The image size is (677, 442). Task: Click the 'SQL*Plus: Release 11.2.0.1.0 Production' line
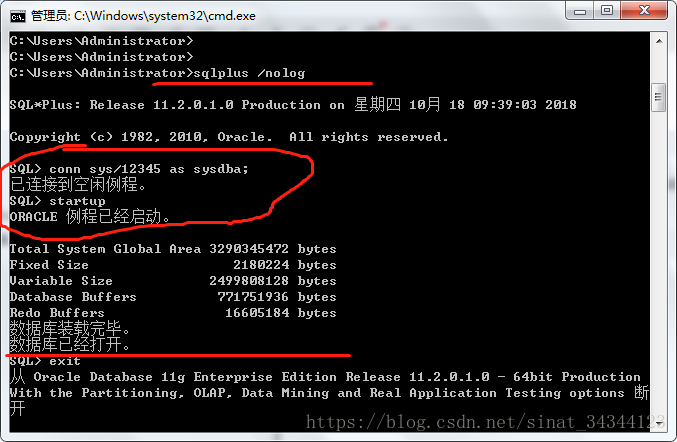coord(293,105)
